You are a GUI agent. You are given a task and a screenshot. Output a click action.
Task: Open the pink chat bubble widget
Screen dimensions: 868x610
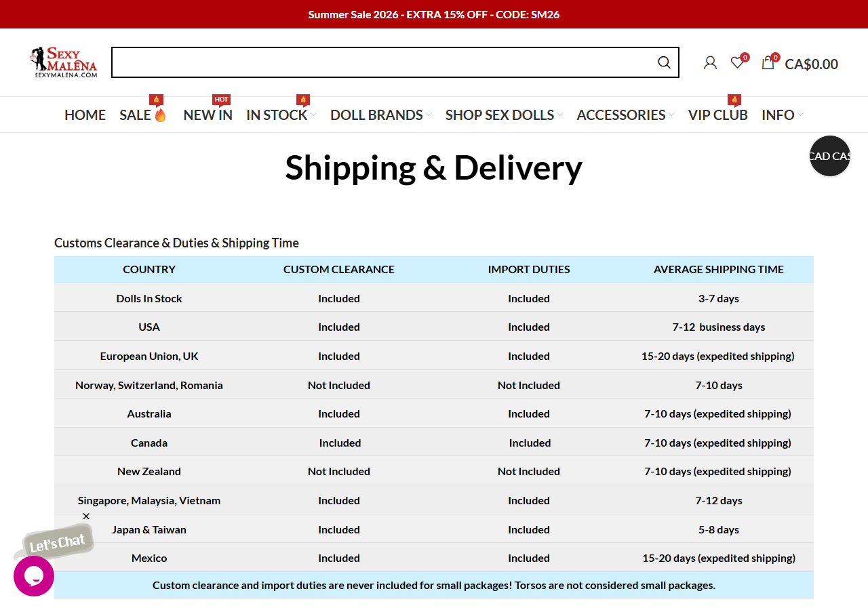coord(34,576)
